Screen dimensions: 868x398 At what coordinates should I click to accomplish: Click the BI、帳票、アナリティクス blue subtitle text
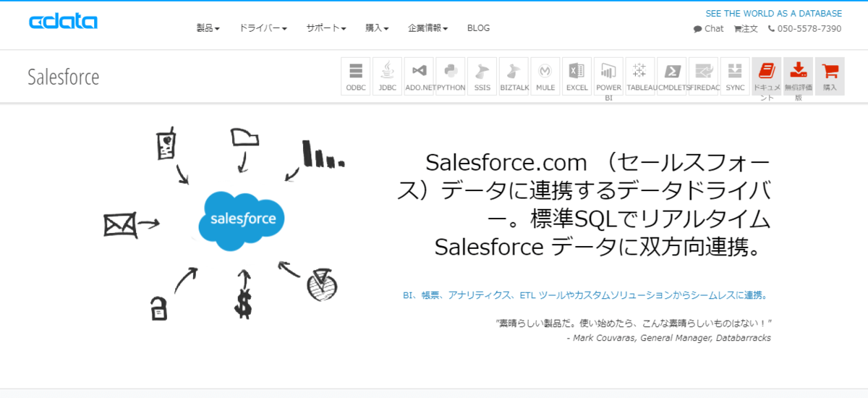tap(587, 295)
